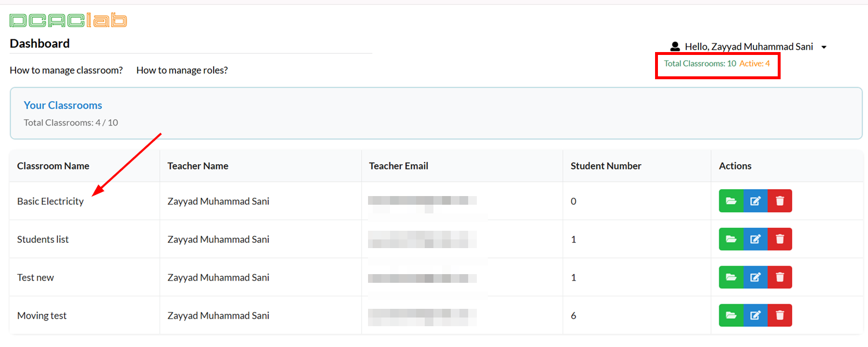Open the How to manage roles link
This screenshot has height=347, width=868.
pyautogui.click(x=182, y=70)
